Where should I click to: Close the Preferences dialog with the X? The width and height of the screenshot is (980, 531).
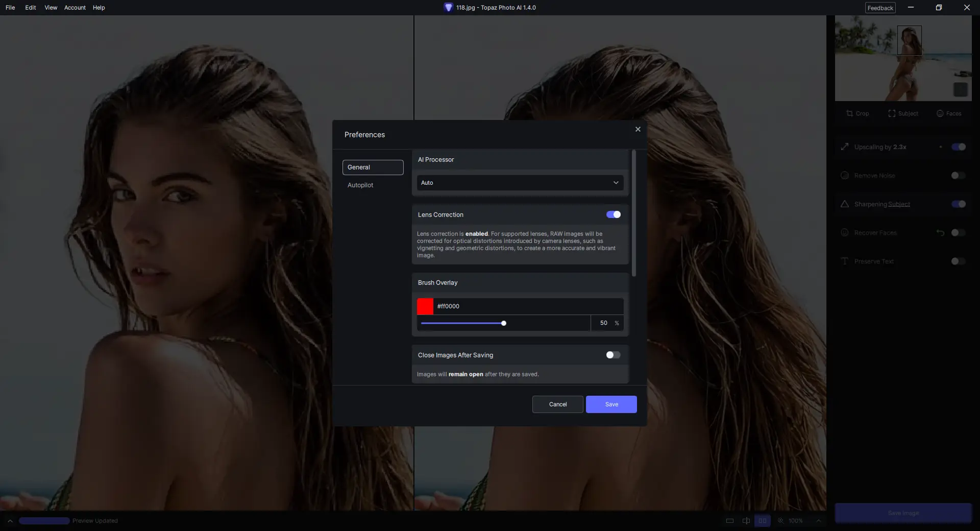point(638,129)
